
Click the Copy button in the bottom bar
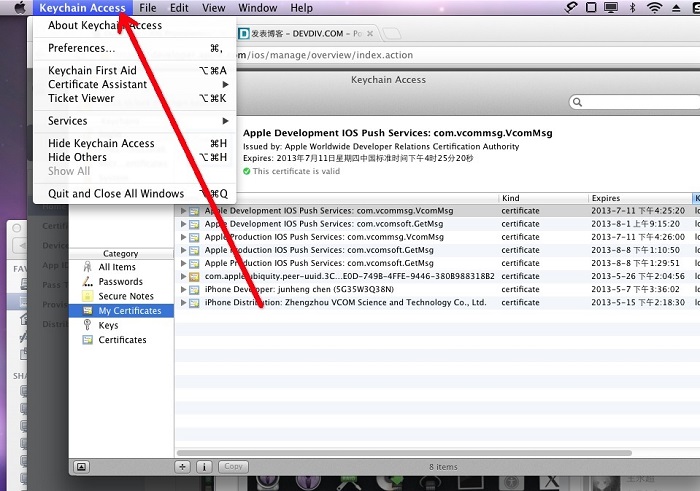233,466
